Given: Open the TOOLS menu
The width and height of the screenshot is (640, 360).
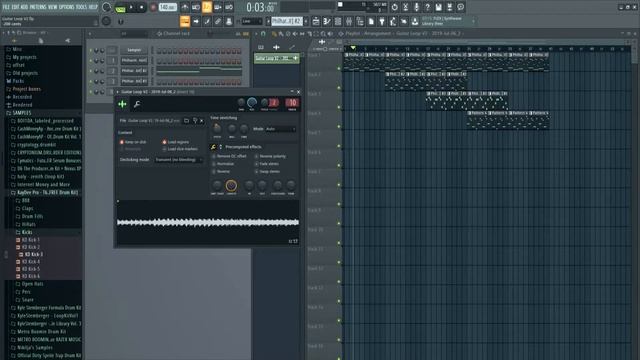Looking at the screenshot, I should 82,7.
